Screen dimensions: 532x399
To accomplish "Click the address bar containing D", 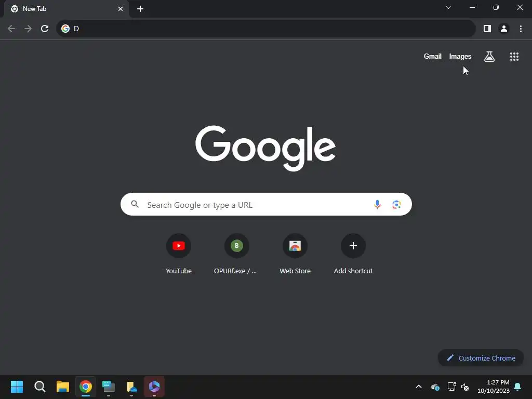I will point(265,29).
